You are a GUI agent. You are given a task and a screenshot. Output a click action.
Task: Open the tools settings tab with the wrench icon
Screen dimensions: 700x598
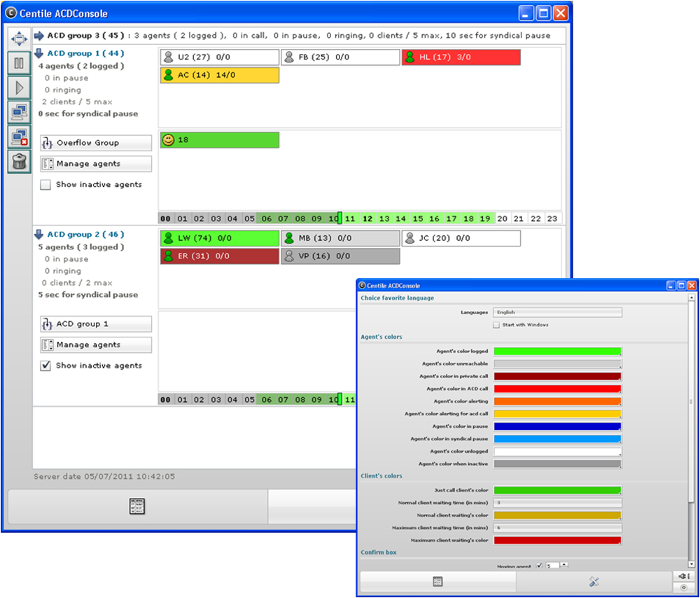(594, 581)
